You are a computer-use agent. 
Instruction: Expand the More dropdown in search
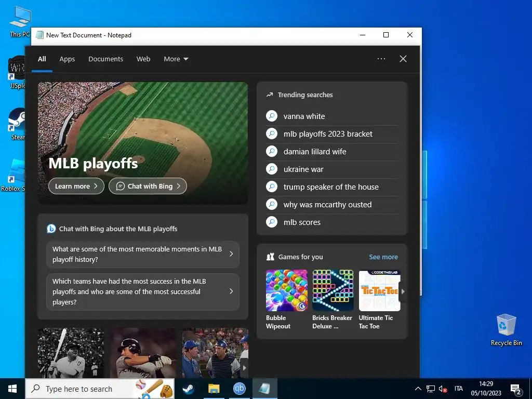(176, 59)
